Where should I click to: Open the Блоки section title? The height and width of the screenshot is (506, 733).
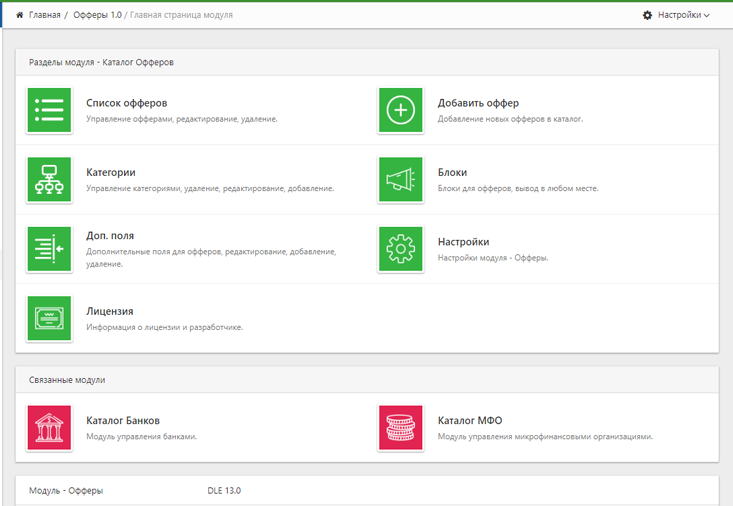click(x=452, y=172)
